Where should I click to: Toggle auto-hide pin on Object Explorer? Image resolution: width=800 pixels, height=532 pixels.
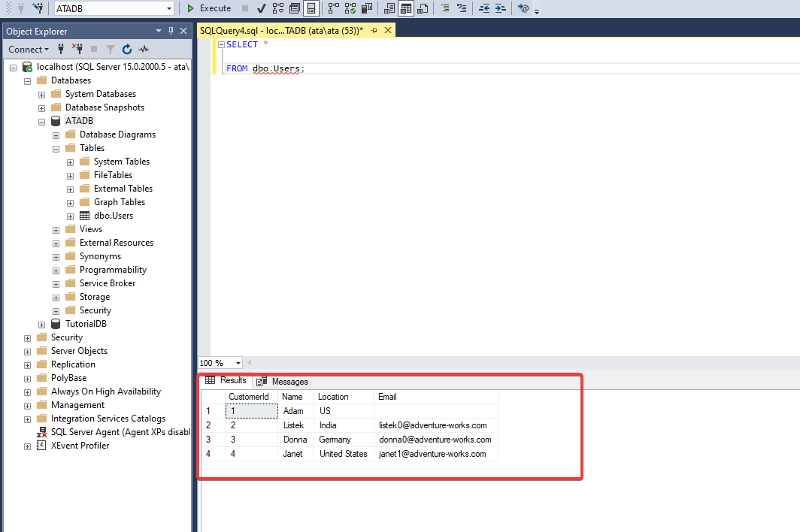coord(171,31)
